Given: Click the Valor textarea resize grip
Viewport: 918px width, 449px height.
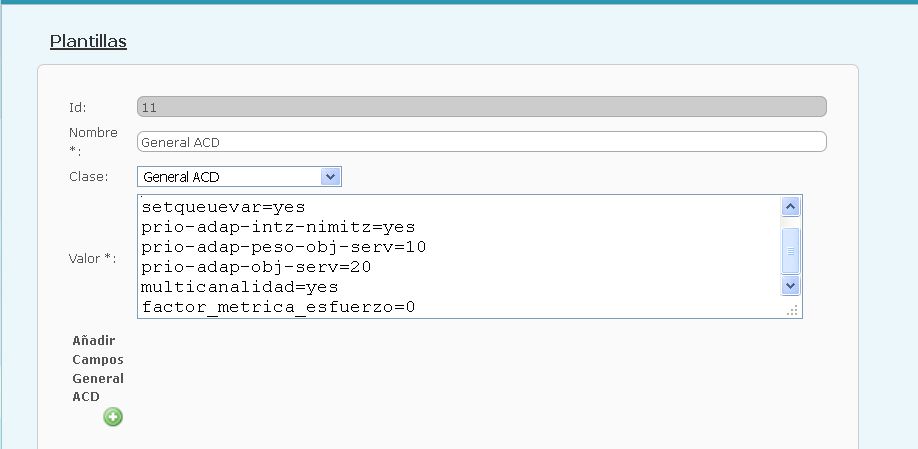Looking at the screenshot, I should click(792, 310).
